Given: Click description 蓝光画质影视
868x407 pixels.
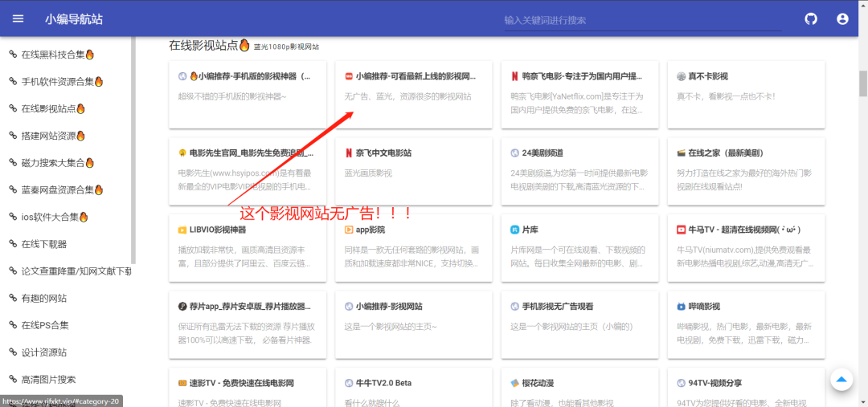Looking at the screenshot, I should click(368, 173).
